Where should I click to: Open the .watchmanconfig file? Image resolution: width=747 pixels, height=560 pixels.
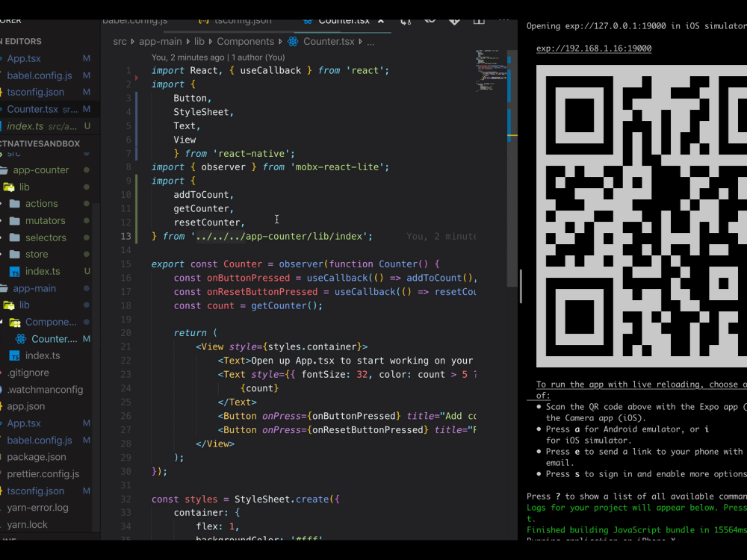click(46, 390)
